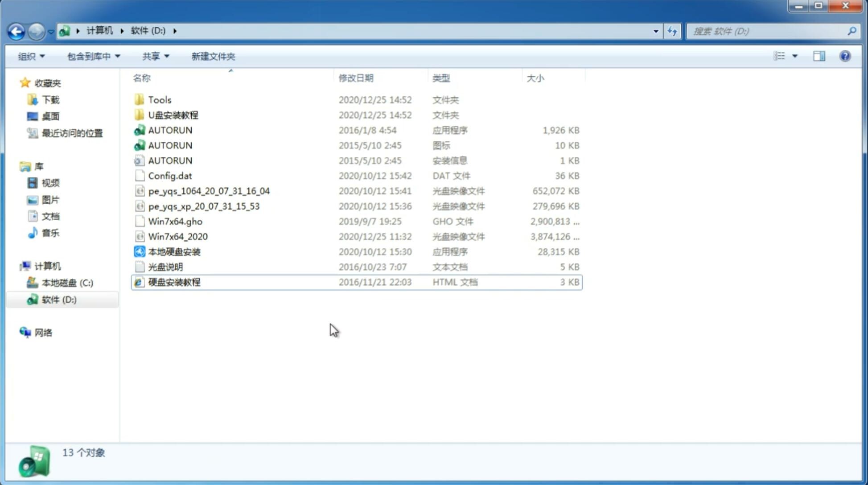This screenshot has width=868, height=485.
Task: Open 光盘说明 text document
Action: point(166,266)
